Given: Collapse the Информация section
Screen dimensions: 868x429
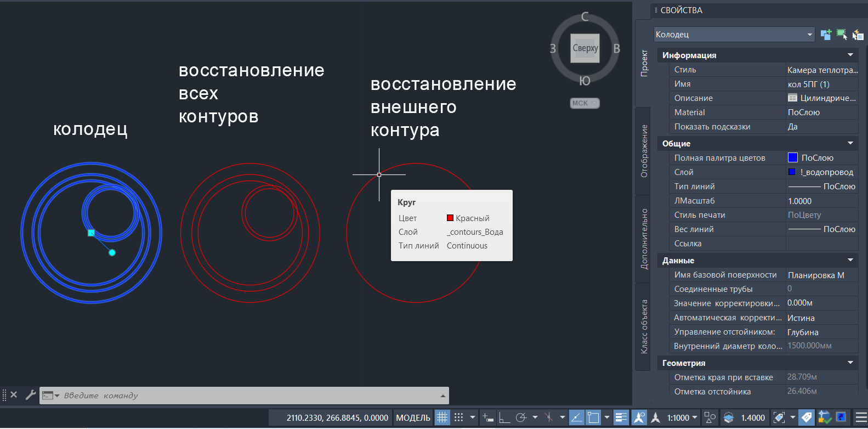Looking at the screenshot, I should (850, 55).
